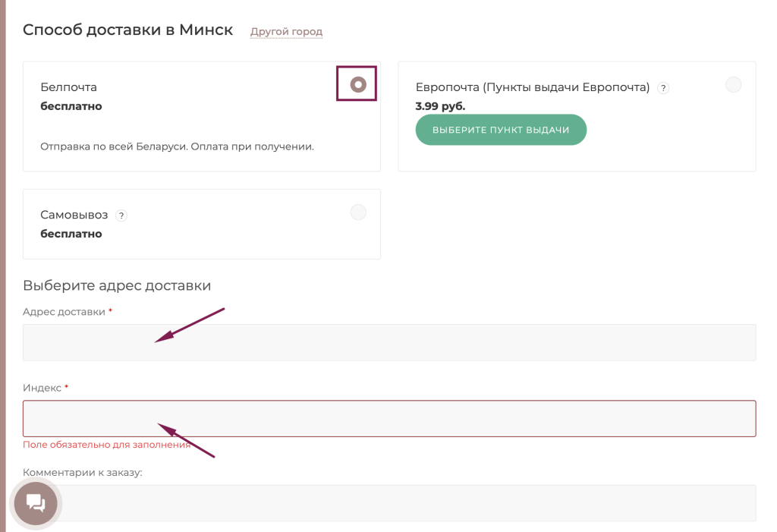Click the "Поле обязательно для заполнения" error text

click(106, 445)
